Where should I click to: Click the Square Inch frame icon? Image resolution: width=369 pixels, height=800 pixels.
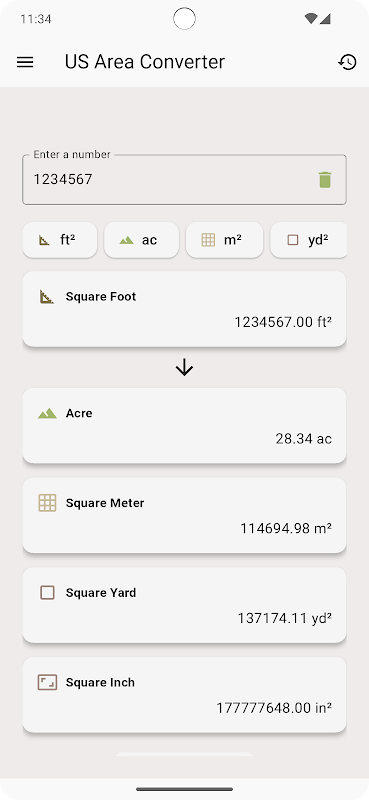[x=47, y=683]
